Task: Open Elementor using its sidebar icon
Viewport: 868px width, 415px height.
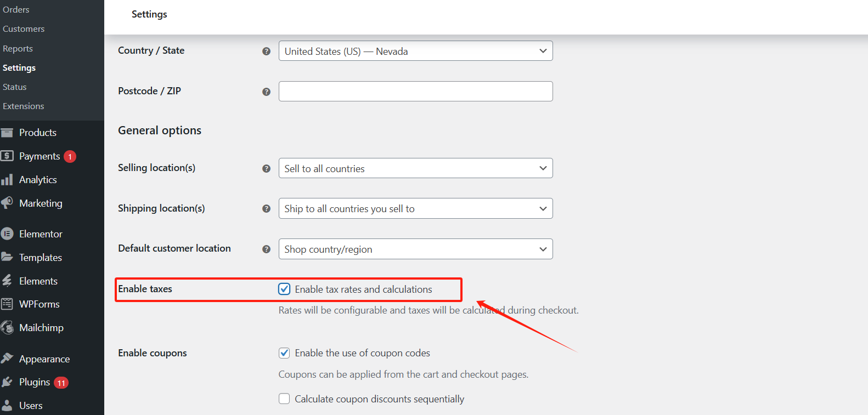Action: pos(7,234)
